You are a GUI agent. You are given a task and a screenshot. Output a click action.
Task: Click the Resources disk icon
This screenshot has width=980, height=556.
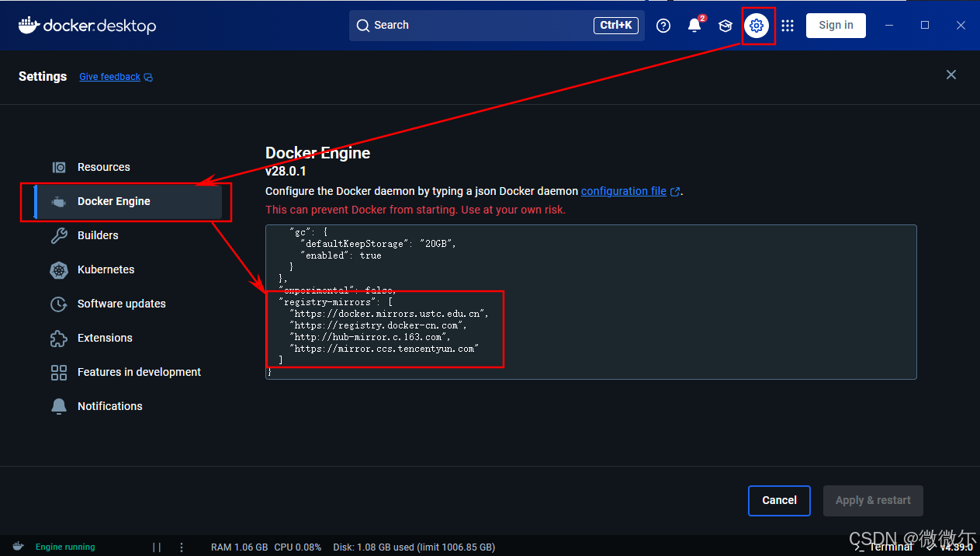(x=59, y=167)
